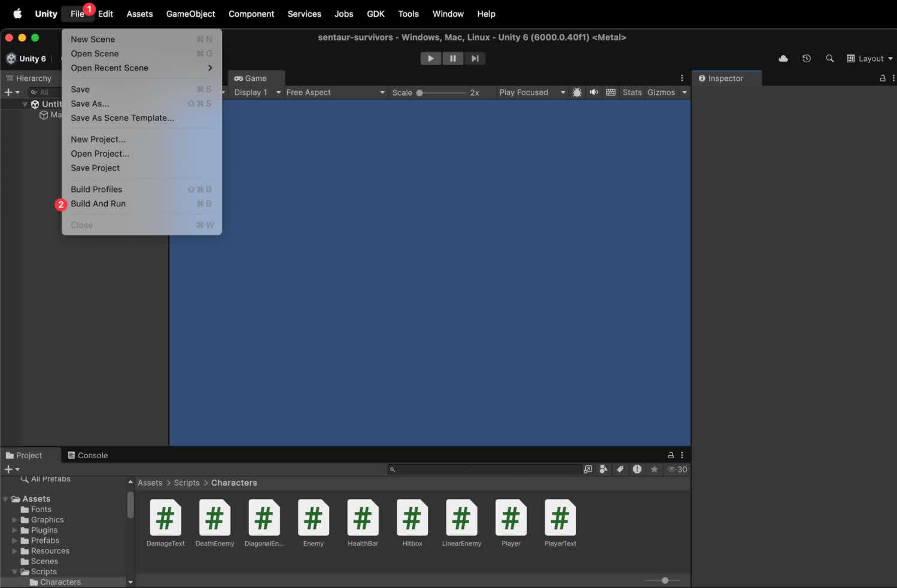
Task: Open the Display 1 dropdown
Action: 257,92
